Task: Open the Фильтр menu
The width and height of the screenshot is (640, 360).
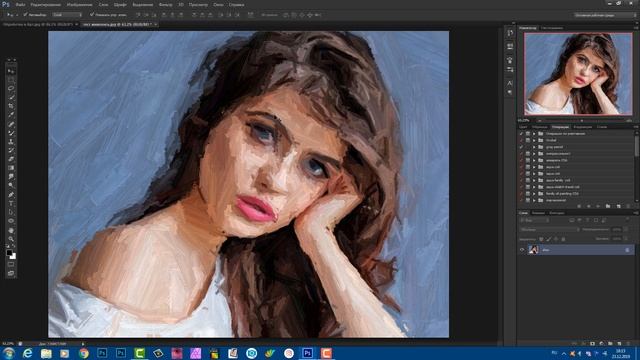Action: (165, 5)
